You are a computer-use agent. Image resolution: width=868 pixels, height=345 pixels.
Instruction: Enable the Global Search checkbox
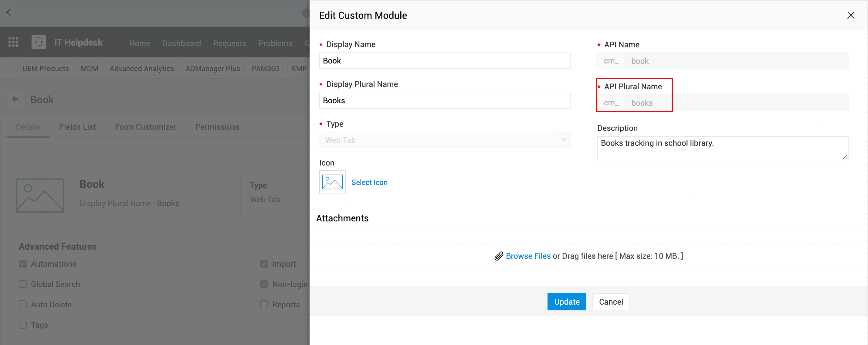click(x=23, y=284)
